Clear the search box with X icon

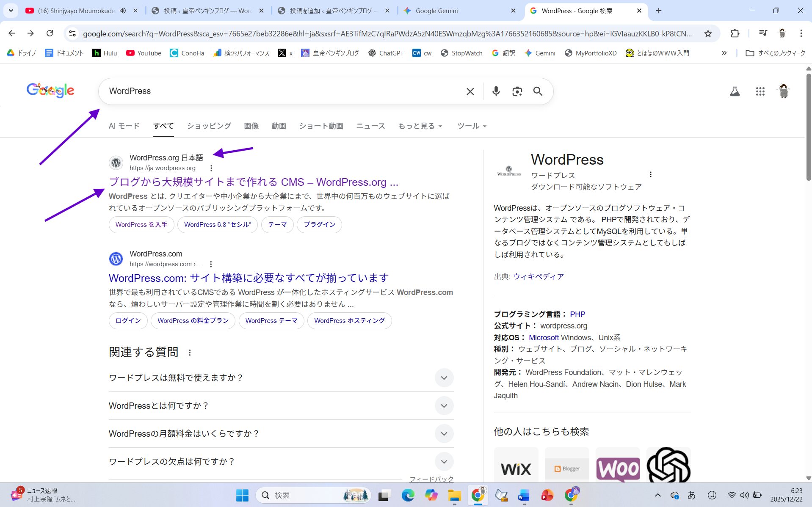[470, 91]
